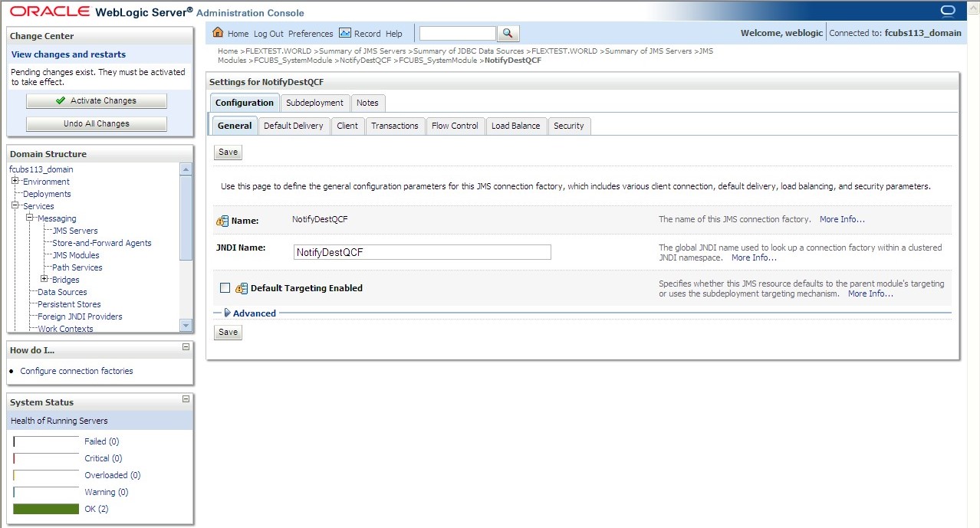Click Home in the breadcrumb trail
This screenshot has width=980, height=528.
coord(228,51)
